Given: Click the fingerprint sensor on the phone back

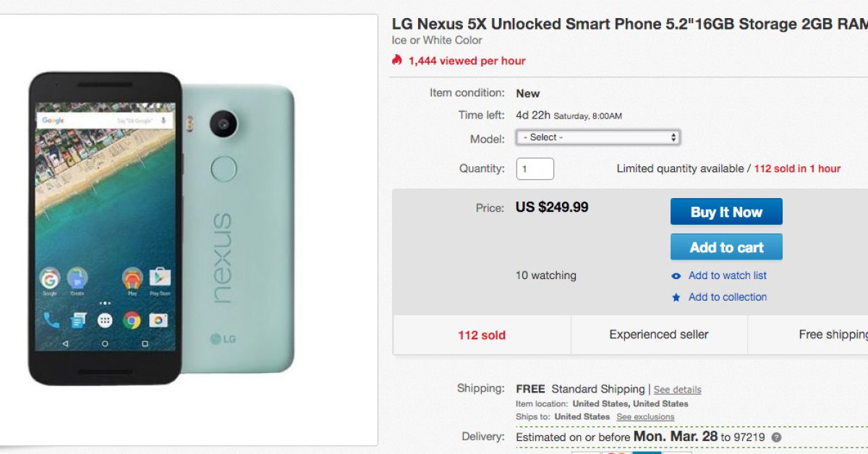Looking at the screenshot, I should coord(224,170).
